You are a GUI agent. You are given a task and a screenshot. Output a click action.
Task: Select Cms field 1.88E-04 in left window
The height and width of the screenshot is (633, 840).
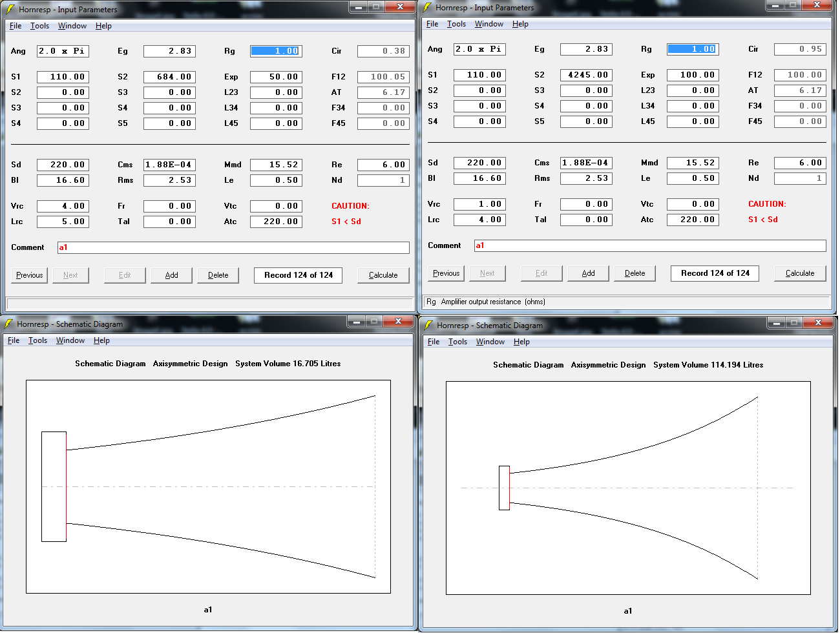tap(169, 165)
